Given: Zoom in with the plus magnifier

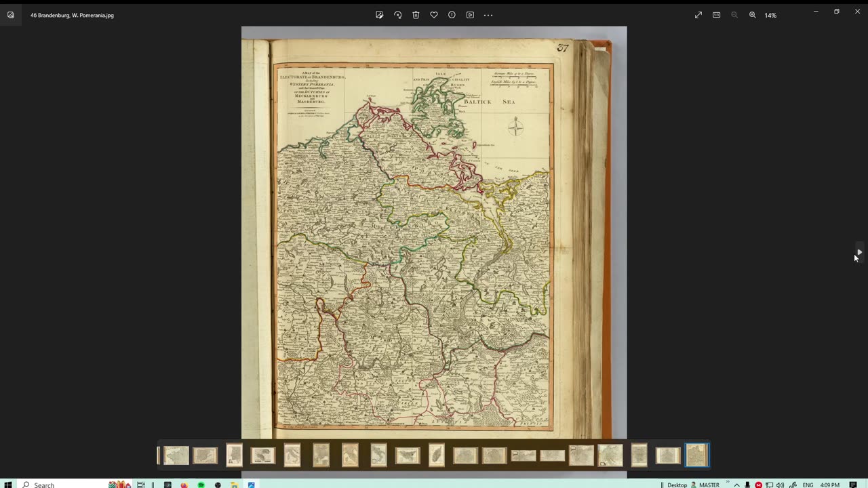Looking at the screenshot, I should (752, 15).
